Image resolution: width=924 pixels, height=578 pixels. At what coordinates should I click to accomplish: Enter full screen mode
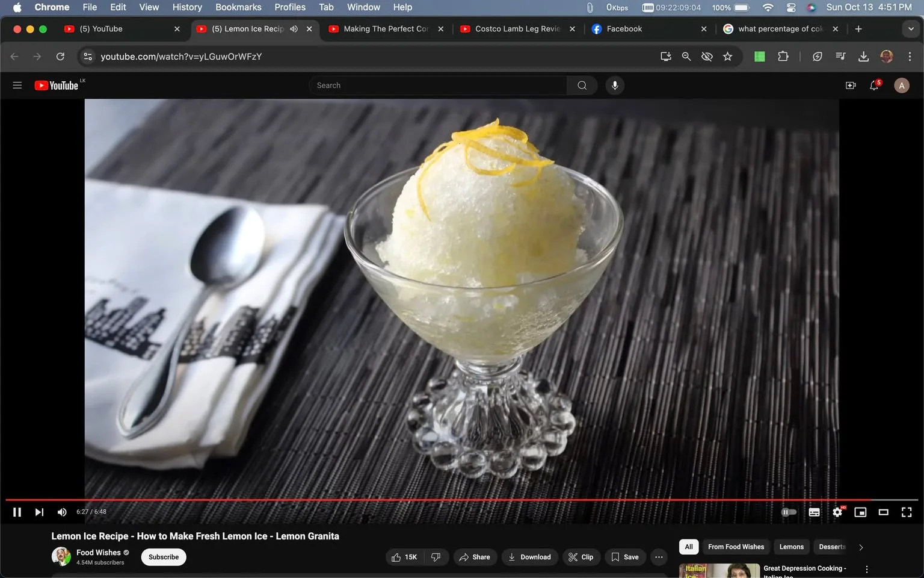[x=907, y=512]
